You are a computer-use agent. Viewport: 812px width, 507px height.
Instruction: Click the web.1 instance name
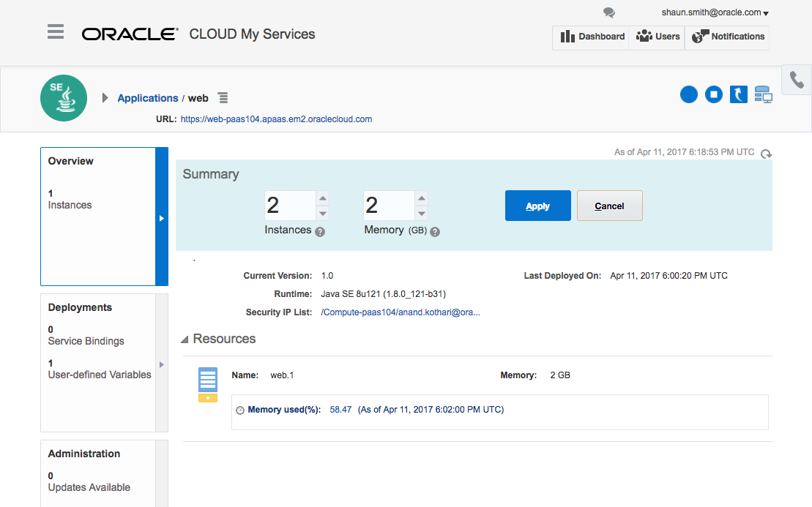[x=282, y=375]
